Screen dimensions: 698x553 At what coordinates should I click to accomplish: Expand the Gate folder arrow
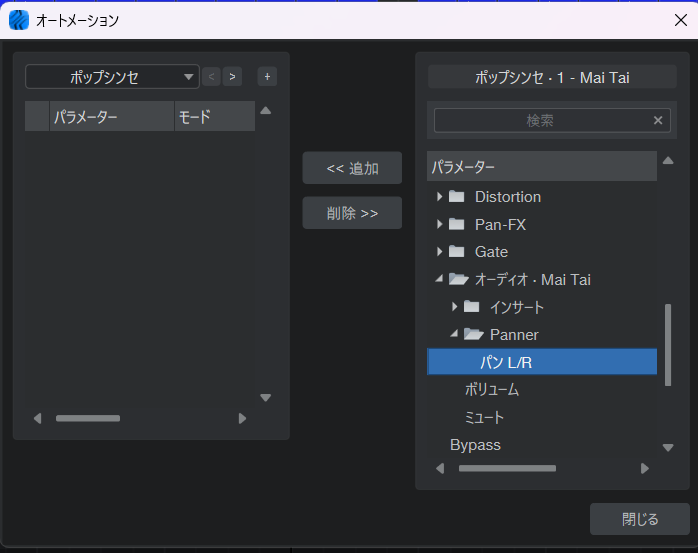click(x=439, y=252)
